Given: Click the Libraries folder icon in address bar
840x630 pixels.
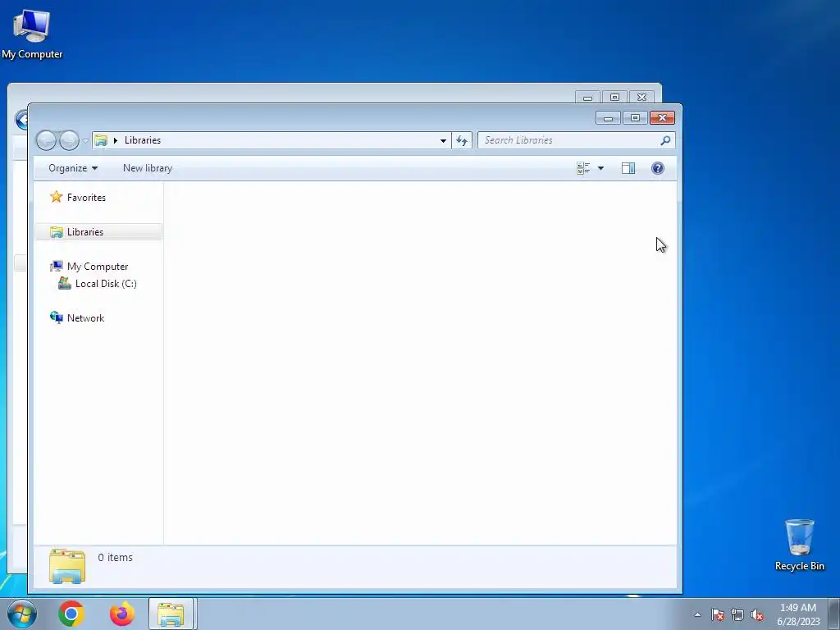Looking at the screenshot, I should (x=101, y=140).
